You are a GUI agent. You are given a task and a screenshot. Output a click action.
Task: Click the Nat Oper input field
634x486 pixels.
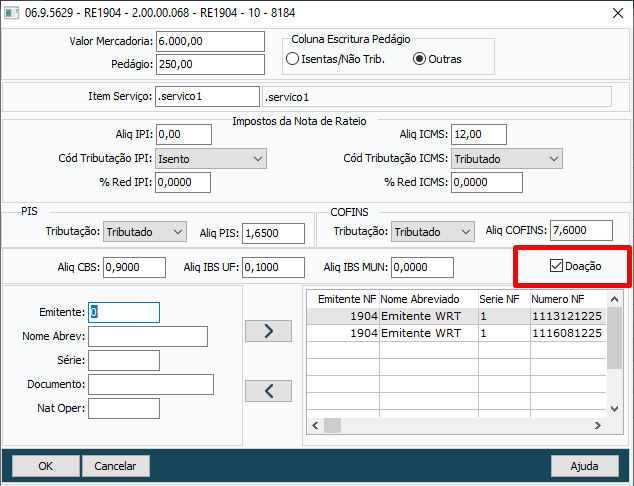point(124,408)
